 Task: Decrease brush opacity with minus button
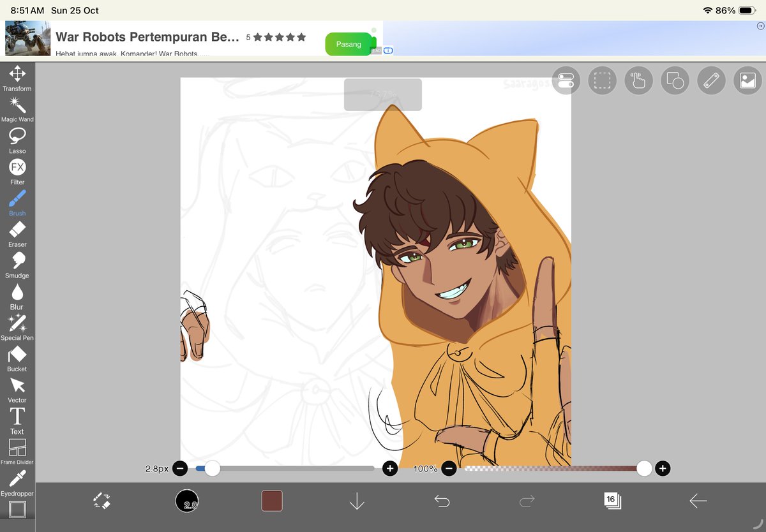coord(449,469)
